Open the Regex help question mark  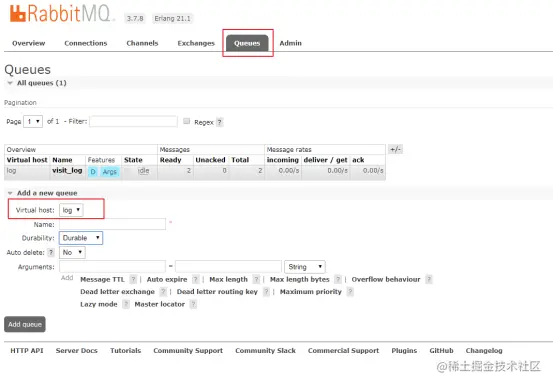pos(220,122)
